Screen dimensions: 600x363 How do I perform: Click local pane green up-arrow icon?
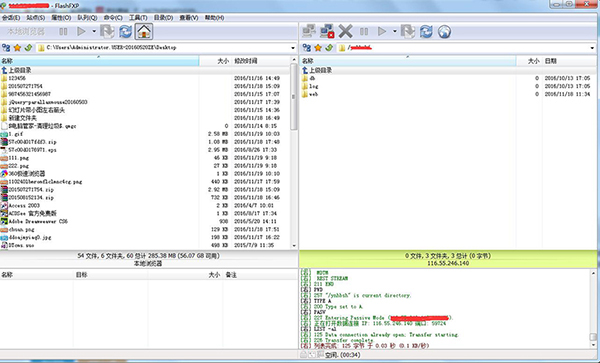(x=28, y=48)
